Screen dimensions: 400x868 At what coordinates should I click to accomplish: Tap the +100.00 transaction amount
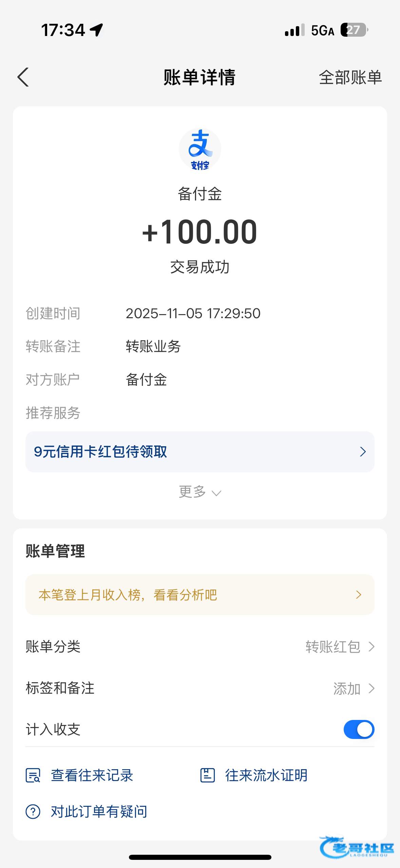tap(200, 232)
